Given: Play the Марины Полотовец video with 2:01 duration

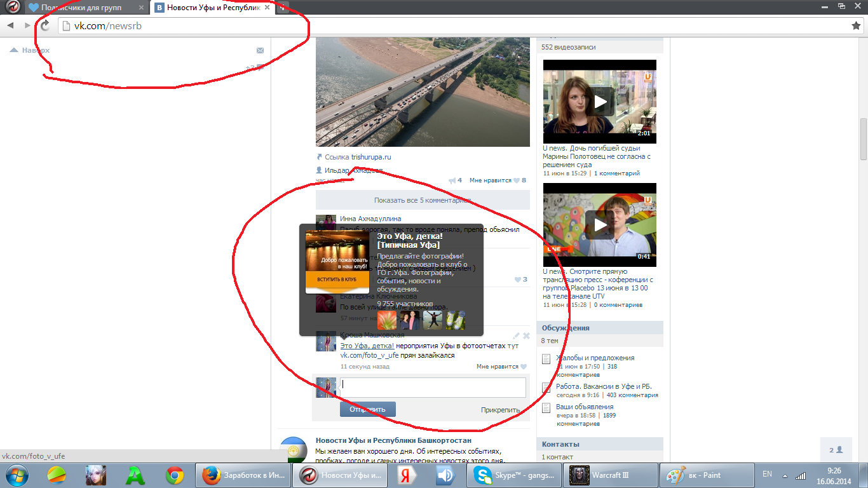Looking at the screenshot, I should tap(600, 102).
